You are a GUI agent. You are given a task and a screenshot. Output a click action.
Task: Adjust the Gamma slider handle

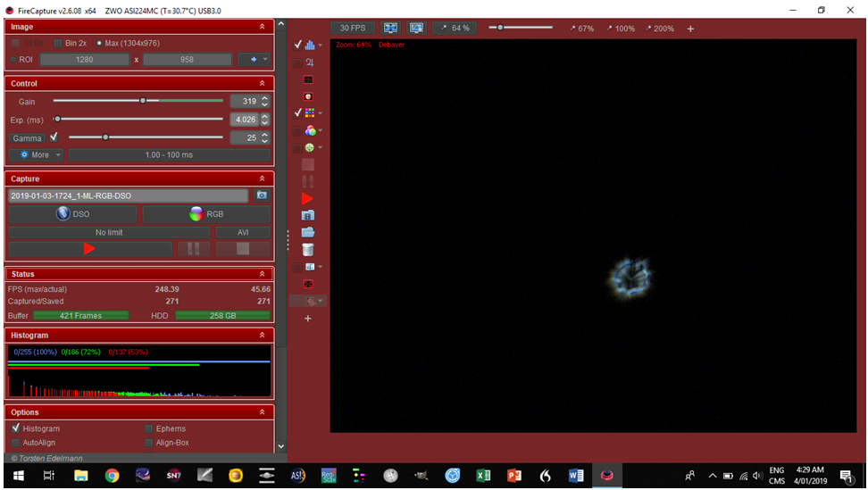click(x=105, y=137)
